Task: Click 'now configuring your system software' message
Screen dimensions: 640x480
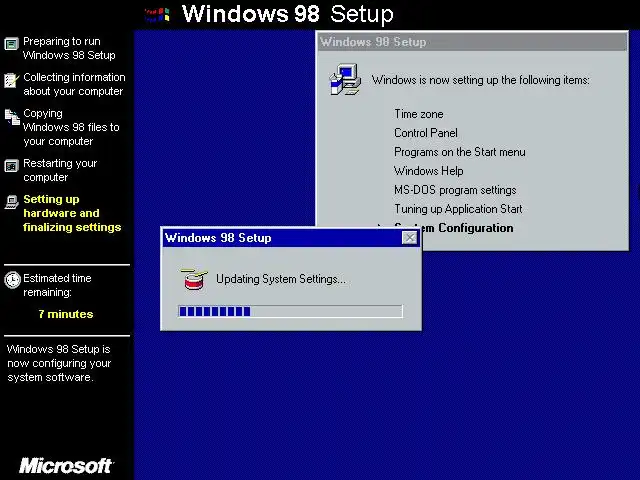Action: coord(59,363)
